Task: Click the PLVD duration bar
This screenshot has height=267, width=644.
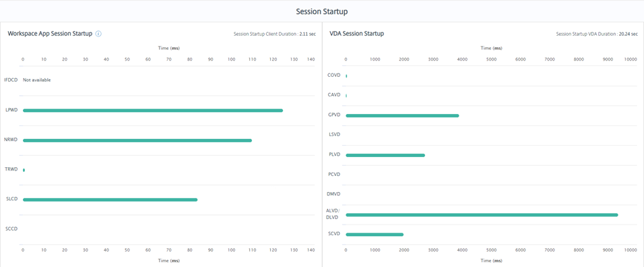Action: click(385, 155)
